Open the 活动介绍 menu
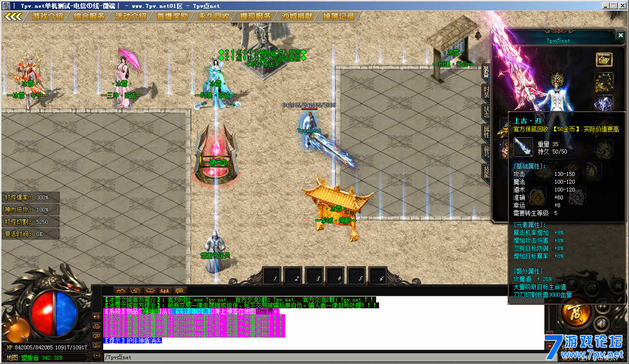Screen dimensions: 629x364 point(131,16)
